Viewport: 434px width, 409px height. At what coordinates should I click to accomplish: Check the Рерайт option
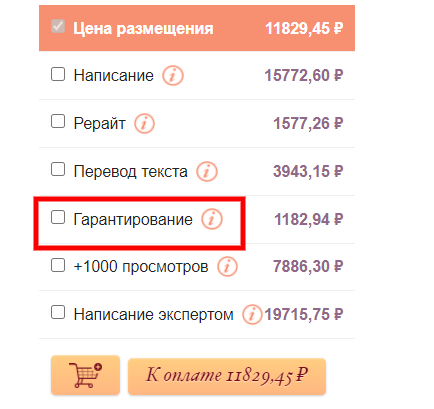(x=58, y=121)
